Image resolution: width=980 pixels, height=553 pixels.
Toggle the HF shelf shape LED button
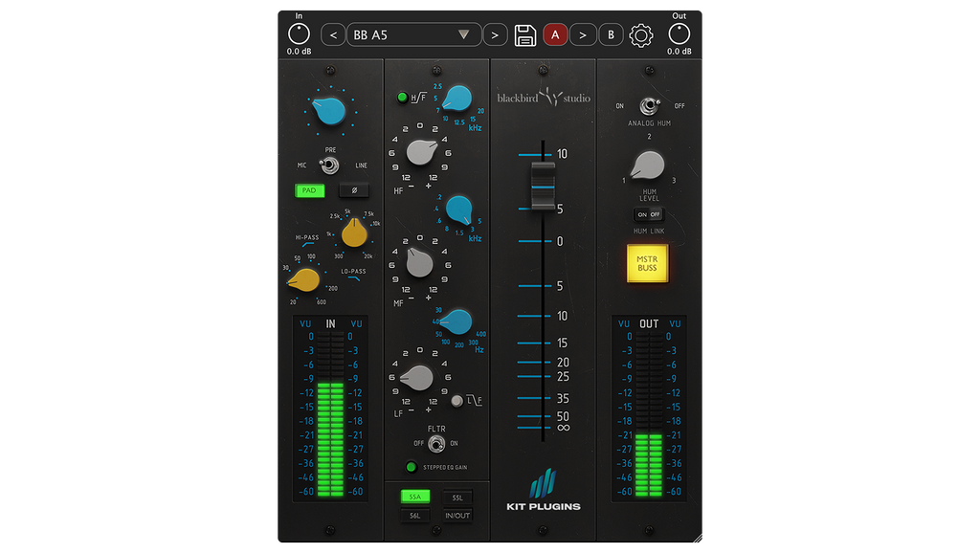click(x=403, y=98)
